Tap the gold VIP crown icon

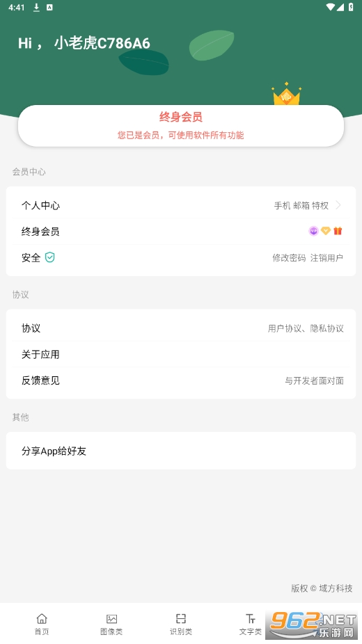pos(286,95)
